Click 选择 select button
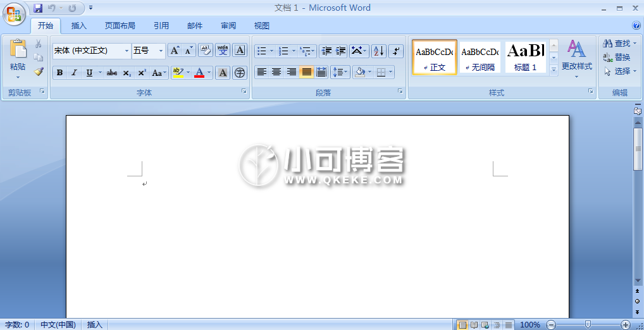Image resolution: width=644 pixels, height=330 pixels. [x=620, y=71]
